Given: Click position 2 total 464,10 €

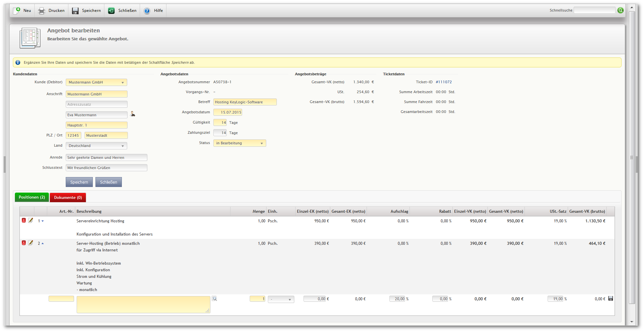Looking at the screenshot, I should pyautogui.click(x=597, y=243).
